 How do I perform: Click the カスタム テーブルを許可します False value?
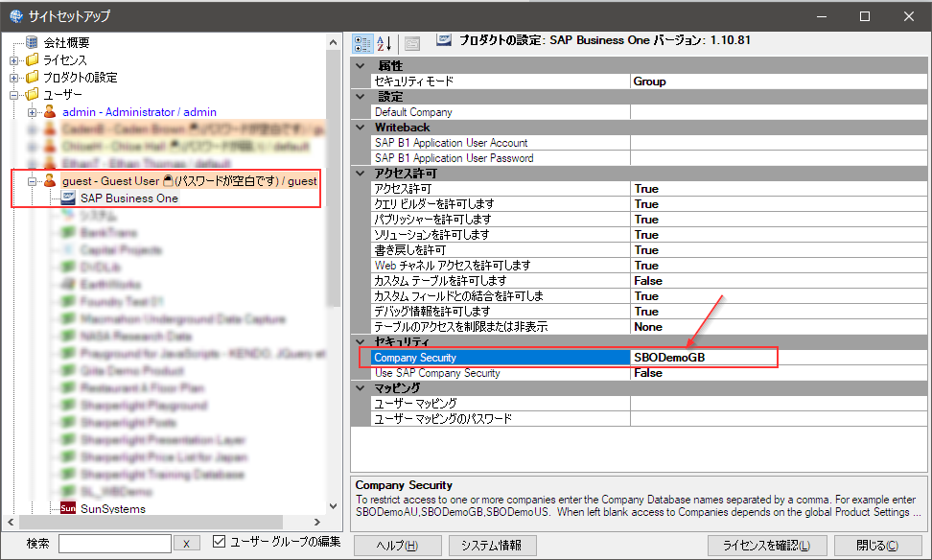point(779,281)
